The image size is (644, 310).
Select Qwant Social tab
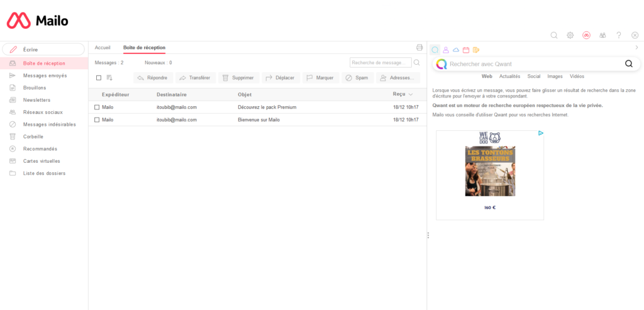pyautogui.click(x=534, y=76)
